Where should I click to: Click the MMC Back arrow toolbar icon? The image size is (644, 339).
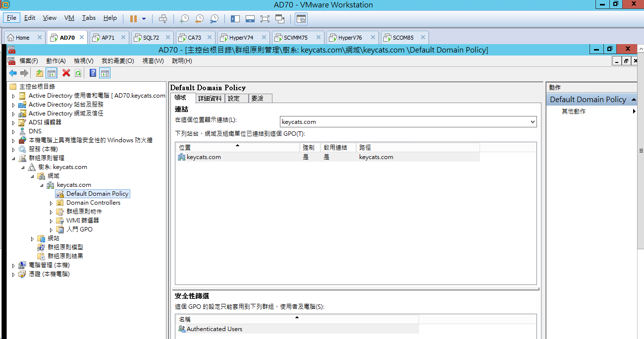pyautogui.click(x=13, y=73)
